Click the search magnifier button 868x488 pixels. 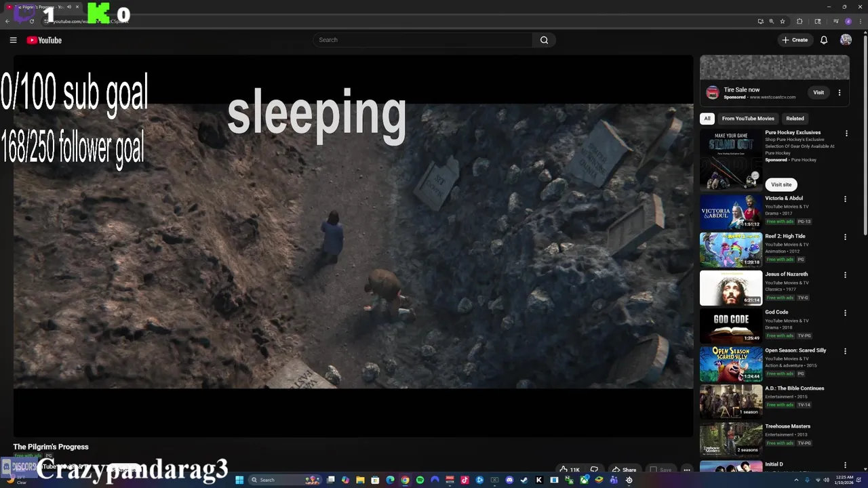pyautogui.click(x=544, y=40)
